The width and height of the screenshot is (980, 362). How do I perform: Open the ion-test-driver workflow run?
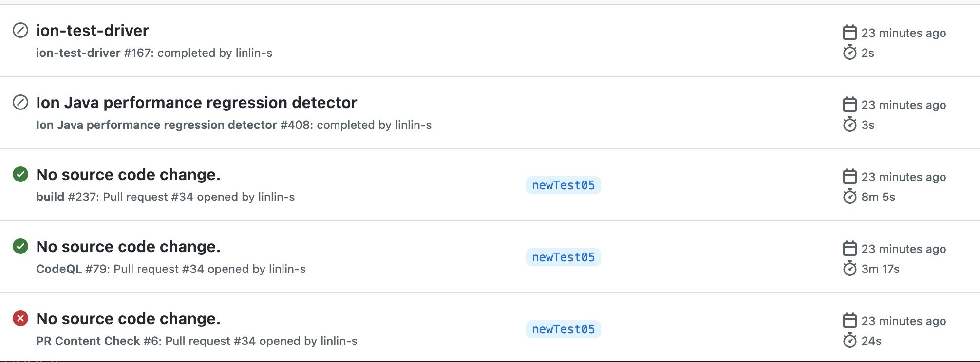[93, 31]
